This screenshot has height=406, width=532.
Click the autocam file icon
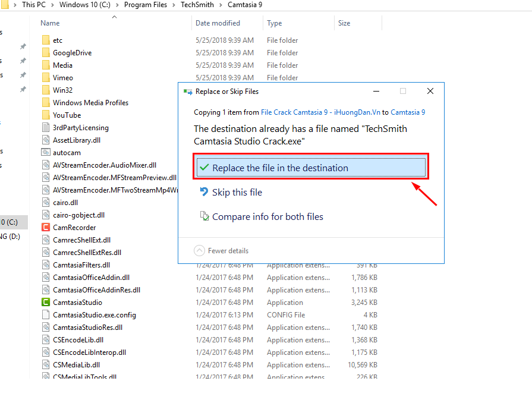[46, 153]
